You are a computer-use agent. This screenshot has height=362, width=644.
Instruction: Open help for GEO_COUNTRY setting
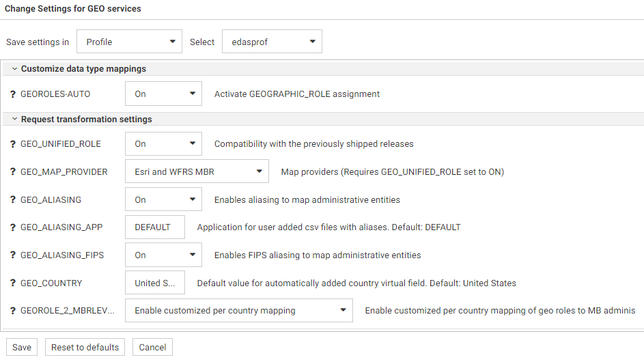click(x=13, y=283)
